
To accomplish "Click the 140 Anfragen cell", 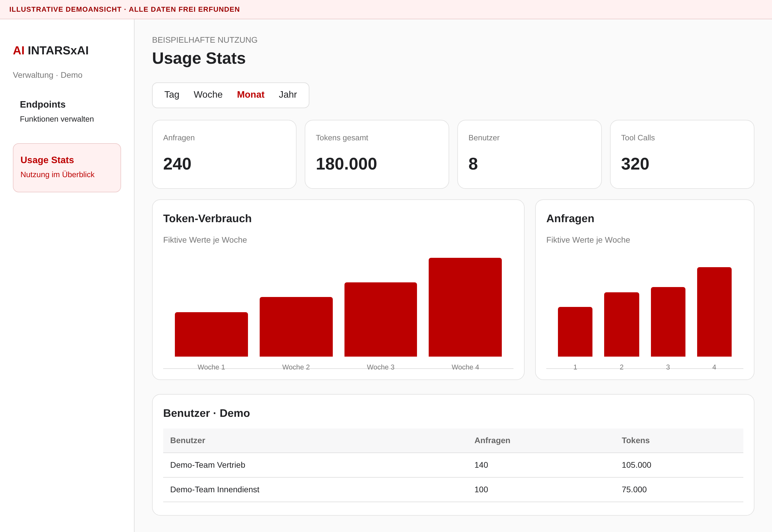I will pos(481,465).
